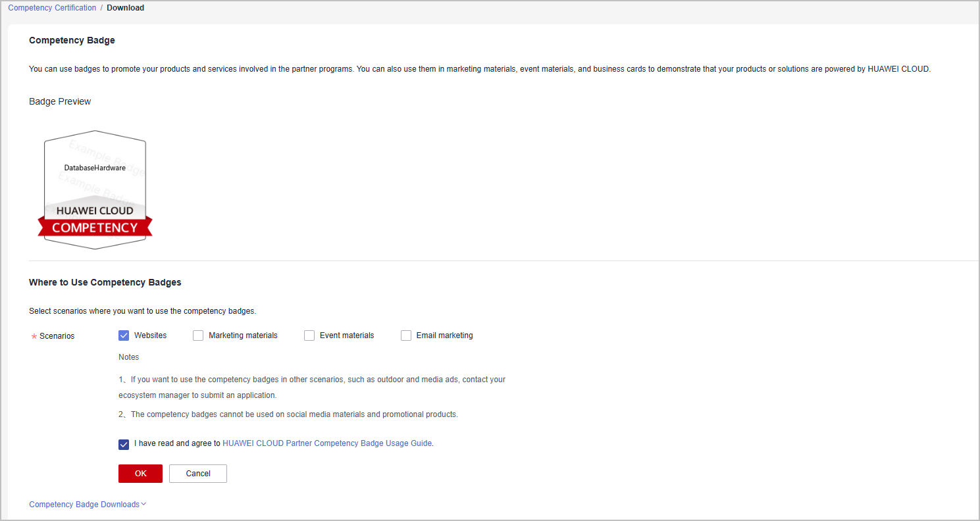
Task: Click the Where to Use Competency Badges heading
Action: 105,282
